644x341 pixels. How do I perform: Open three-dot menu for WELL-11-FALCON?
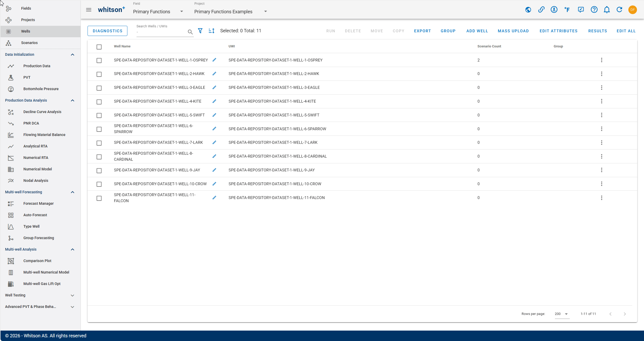click(x=602, y=198)
